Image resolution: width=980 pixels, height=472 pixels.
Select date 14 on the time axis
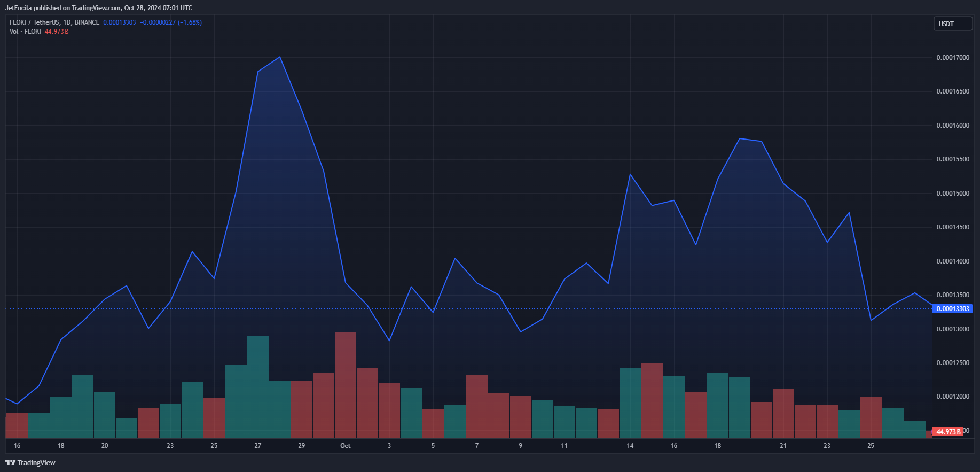pyautogui.click(x=630, y=446)
